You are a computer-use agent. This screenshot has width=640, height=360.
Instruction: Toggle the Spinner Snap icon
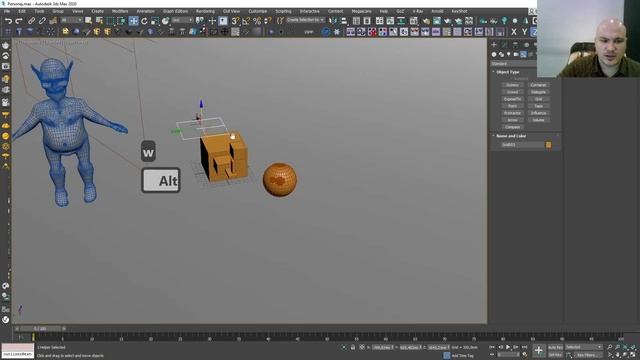click(x=268, y=21)
